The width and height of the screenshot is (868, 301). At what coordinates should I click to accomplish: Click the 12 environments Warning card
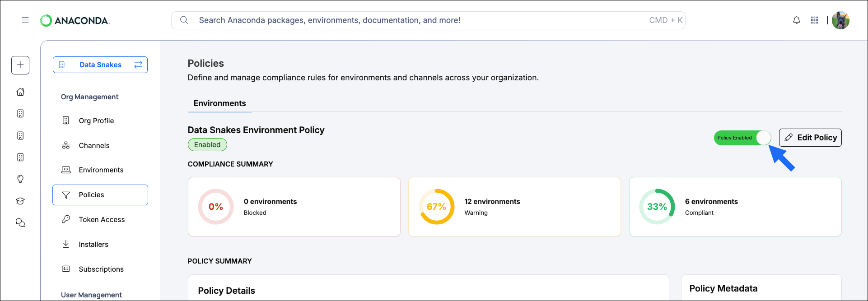(514, 207)
